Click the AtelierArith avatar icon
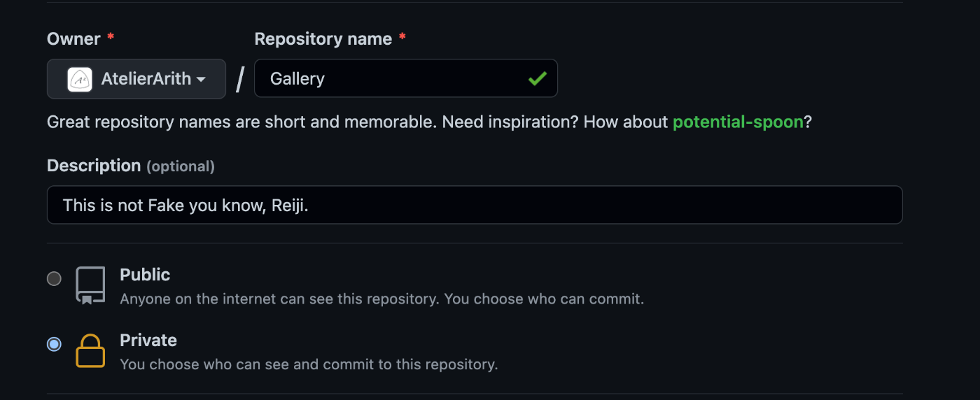 pos(80,79)
